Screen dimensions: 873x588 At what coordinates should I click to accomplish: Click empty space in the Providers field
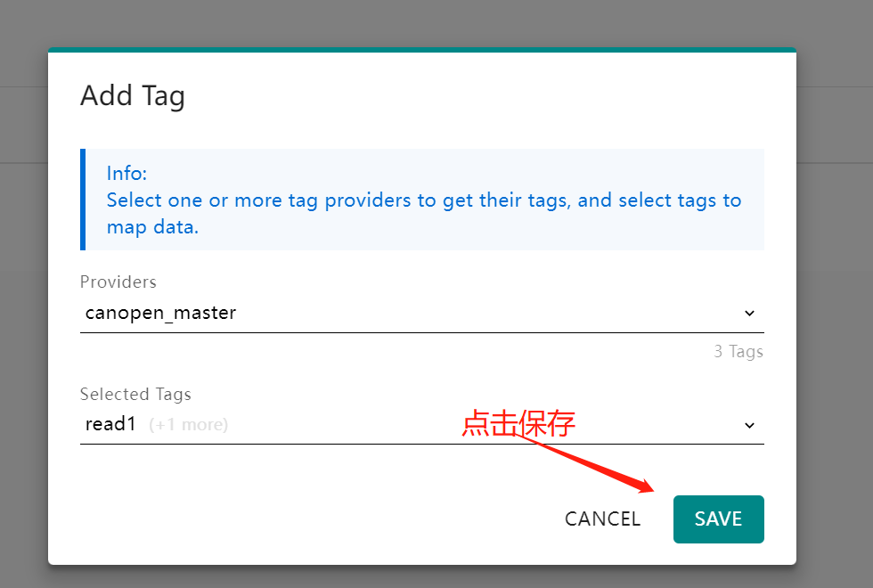coord(490,314)
